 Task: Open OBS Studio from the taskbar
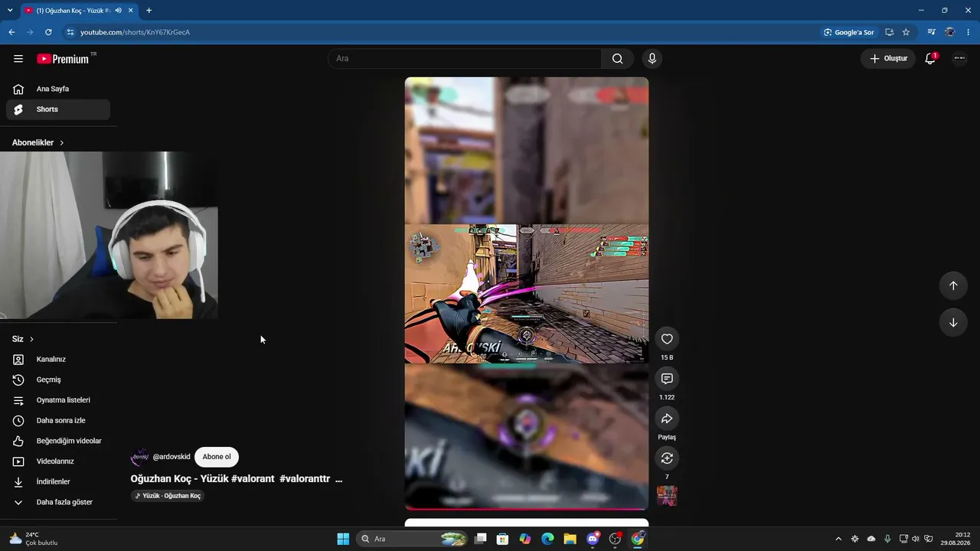pos(615,539)
